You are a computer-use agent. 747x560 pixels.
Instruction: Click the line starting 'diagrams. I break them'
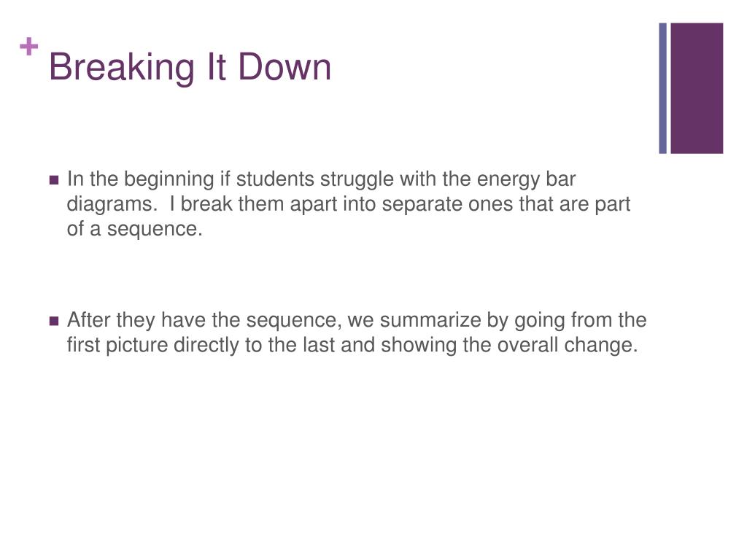[x=348, y=204]
